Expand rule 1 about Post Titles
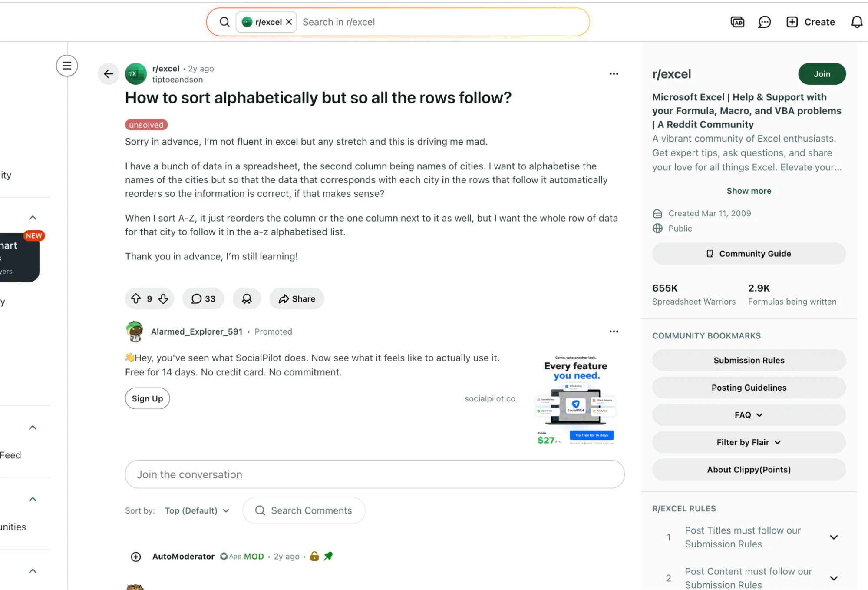Image resolution: width=868 pixels, height=590 pixels. coord(834,537)
